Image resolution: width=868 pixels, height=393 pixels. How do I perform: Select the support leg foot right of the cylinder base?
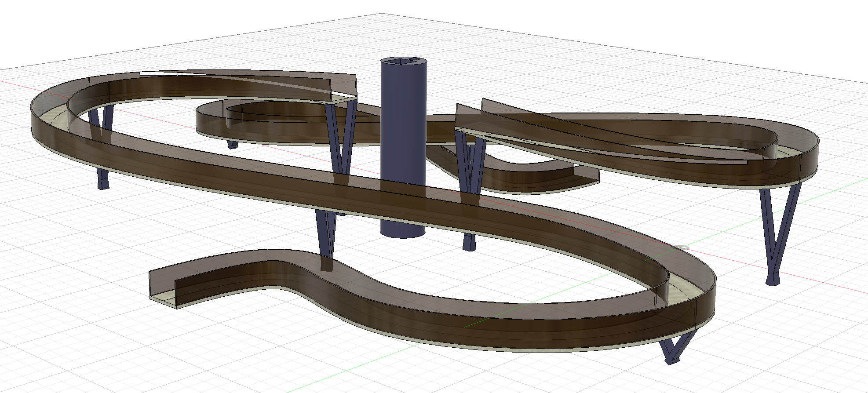(x=469, y=242)
